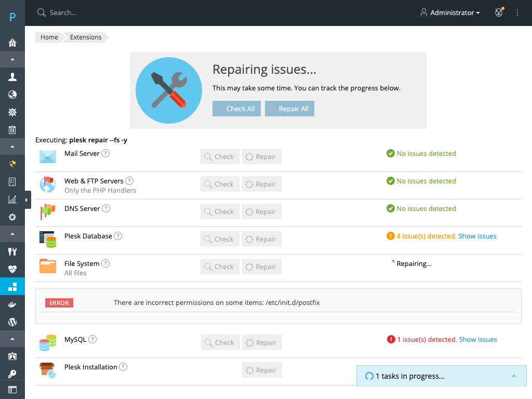Screen dimensions: 532x399
Task: Collapse the first sidebar section arrow
Action: coord(12,59)
